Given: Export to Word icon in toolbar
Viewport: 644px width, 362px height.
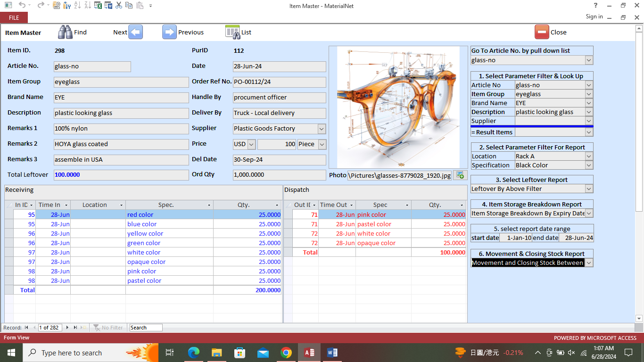Looking at the screenshot, I should pos(108,6).
